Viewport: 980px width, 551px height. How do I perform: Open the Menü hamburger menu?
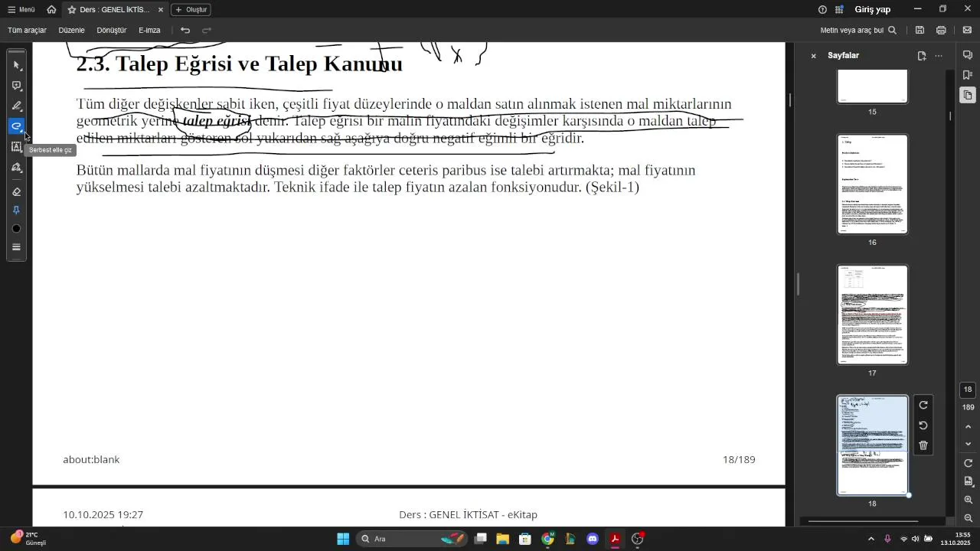(x=21, y=10)
